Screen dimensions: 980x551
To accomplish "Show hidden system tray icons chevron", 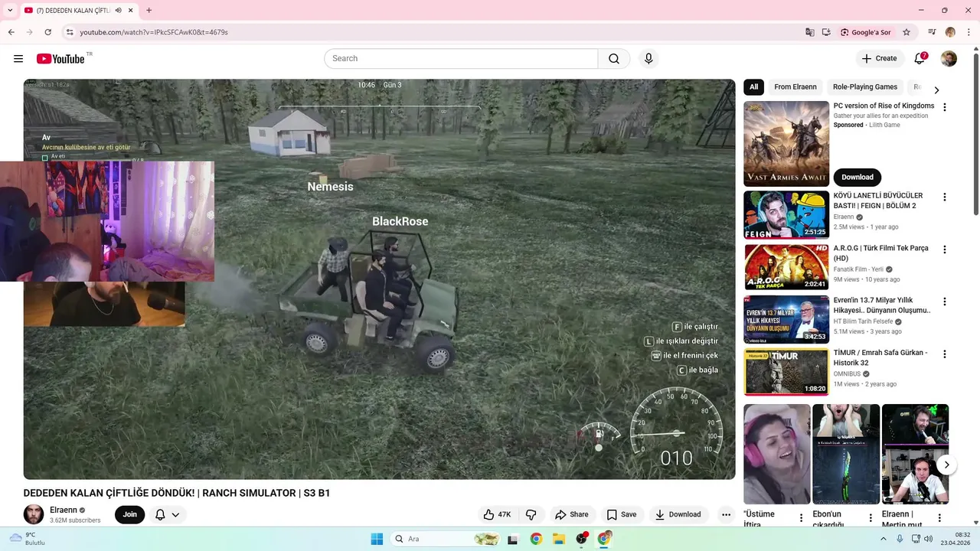I will coord(883,539).
